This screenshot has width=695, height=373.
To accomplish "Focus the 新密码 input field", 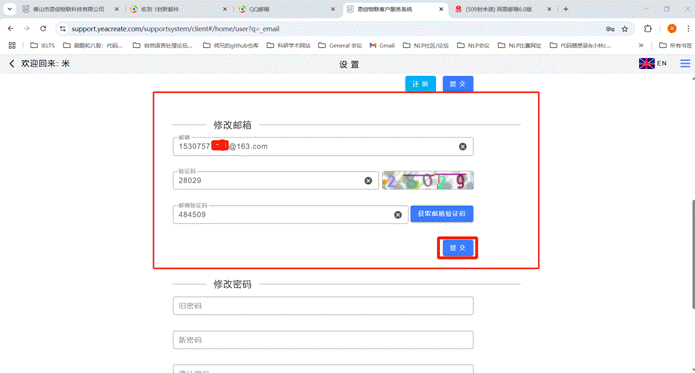I will (323, 340).
